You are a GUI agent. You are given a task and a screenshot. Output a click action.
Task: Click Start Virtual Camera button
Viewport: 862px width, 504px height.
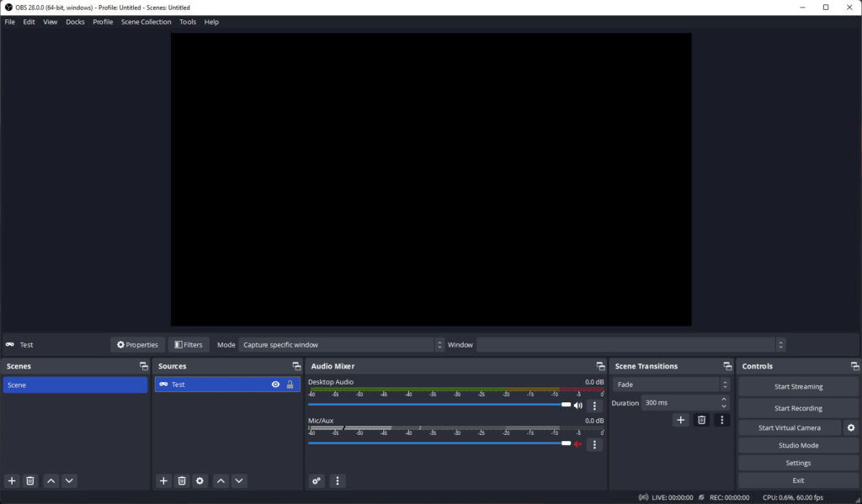click(x=790, y=427)
